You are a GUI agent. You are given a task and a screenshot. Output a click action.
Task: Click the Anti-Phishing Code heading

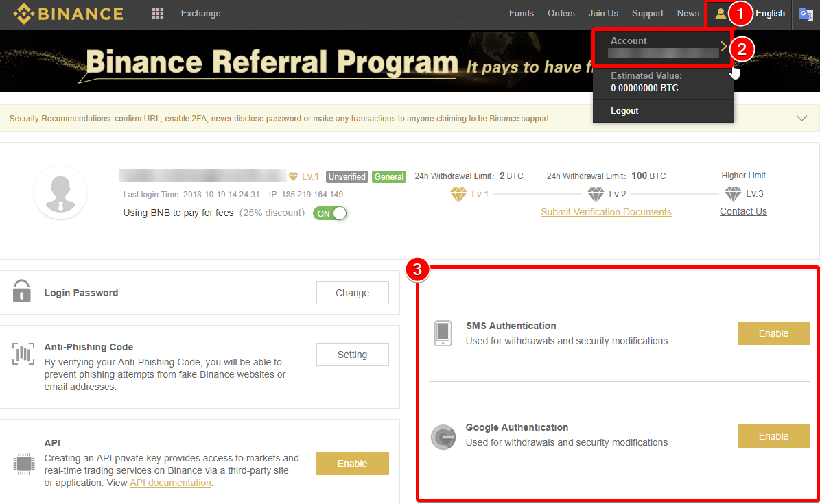coord(89,347)
